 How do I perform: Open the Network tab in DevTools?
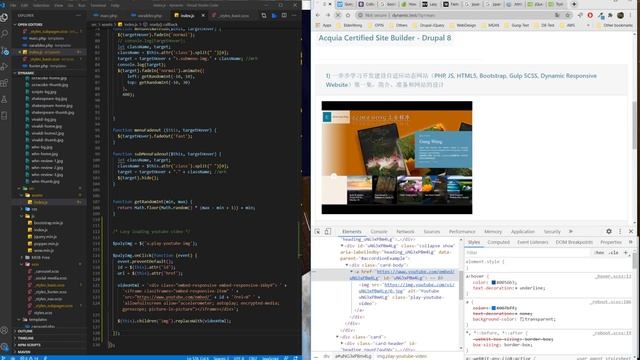tap(405, 231)
